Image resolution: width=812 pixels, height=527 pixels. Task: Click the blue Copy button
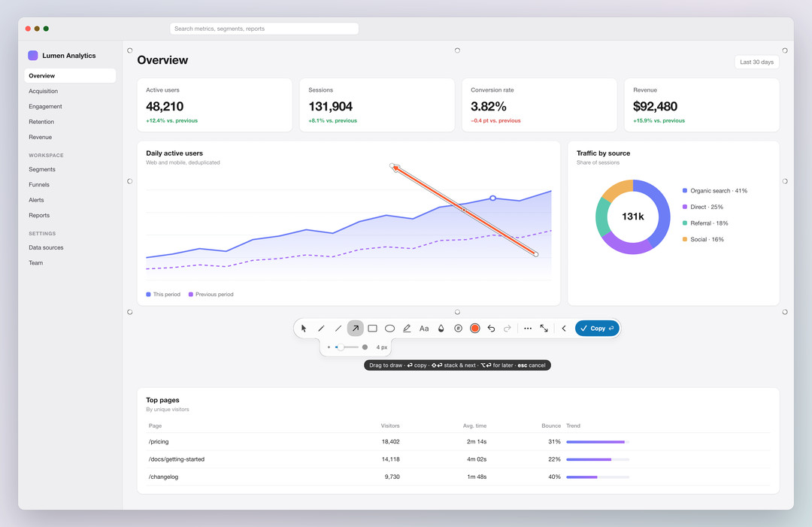tap(597, 329)
